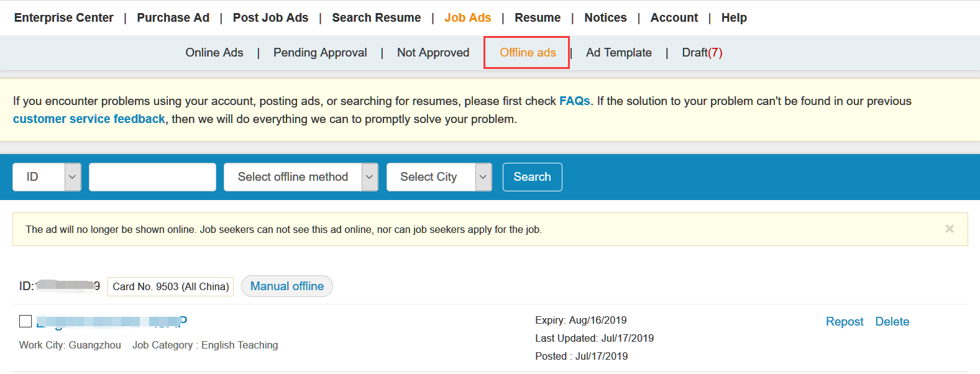Switch to the Online Ads tab
Screen dimensions: 980x374
coord(214,52)
